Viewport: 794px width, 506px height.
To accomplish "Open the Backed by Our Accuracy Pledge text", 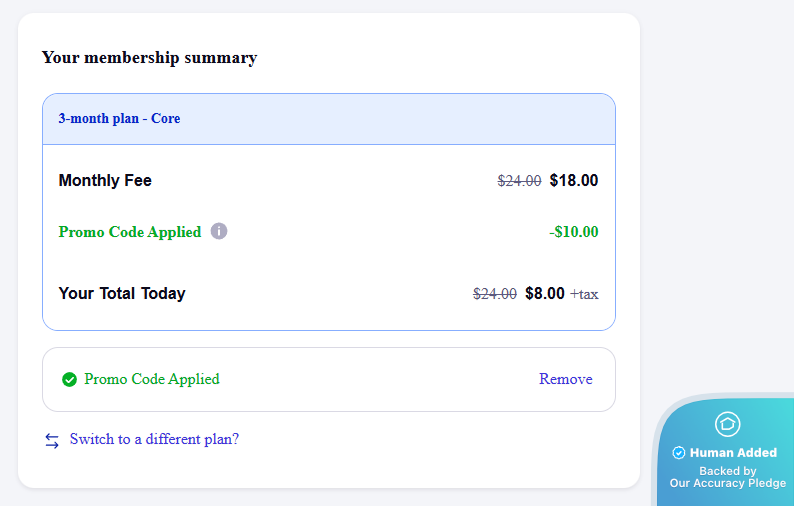I will click(727, 477).
